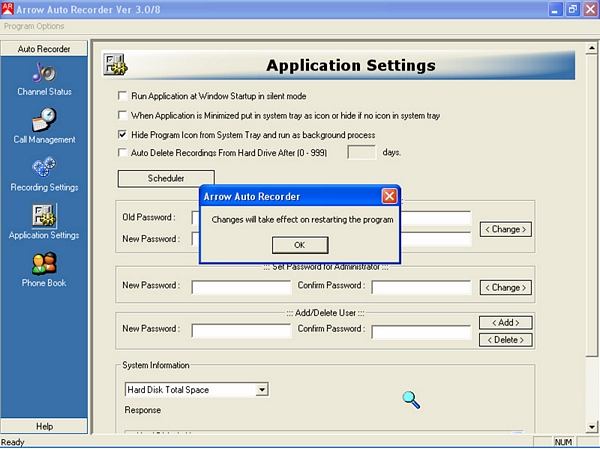Enable Auto Delete Recordings checkbox
Image resolution: width=600 pixels, height=449 pixels.
[122, 152]
